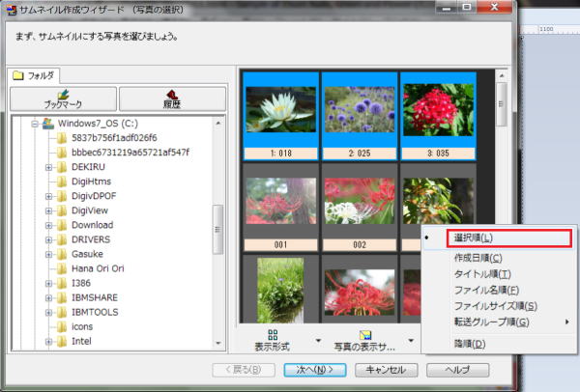Select the white water lily thumbnail 018
The width and height of the screenshot is (580, 392).
280,110
